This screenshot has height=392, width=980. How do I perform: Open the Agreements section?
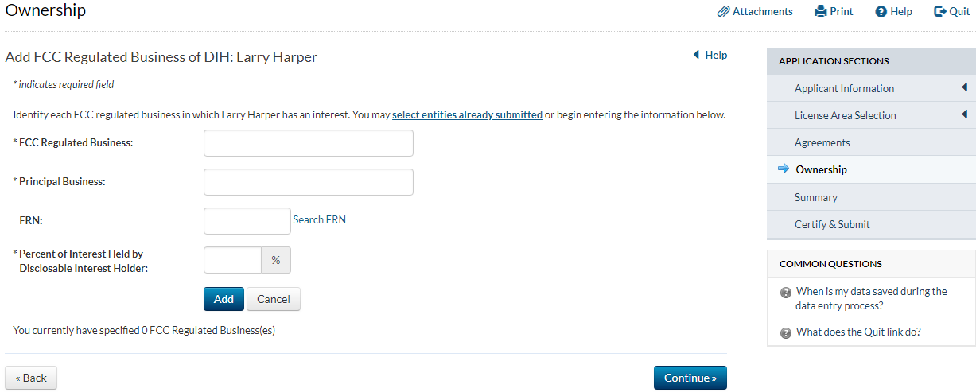coord(822,143)
